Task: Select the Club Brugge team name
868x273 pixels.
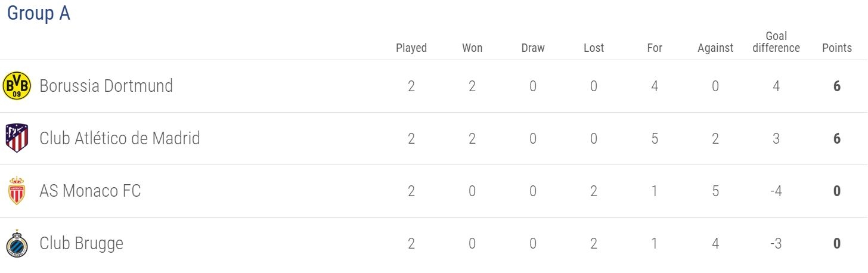Action: click(81, 244)
